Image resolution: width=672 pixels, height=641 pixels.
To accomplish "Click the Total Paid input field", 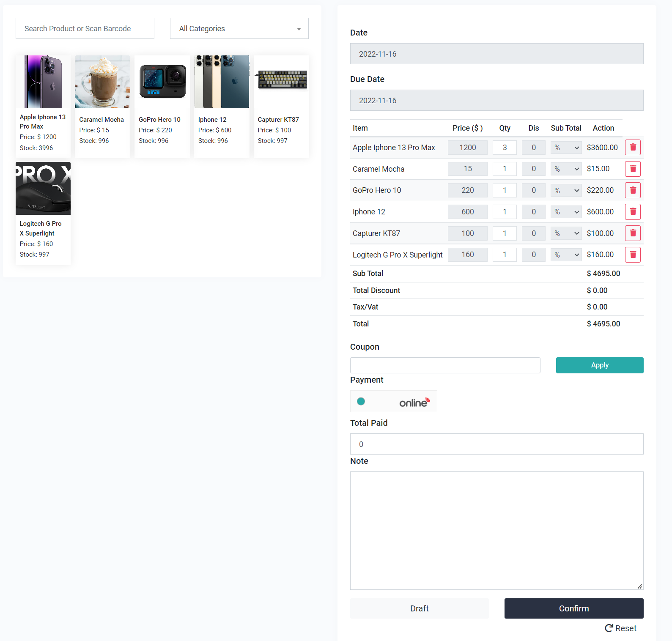I will pyautogui.click(x=496, y=444).
